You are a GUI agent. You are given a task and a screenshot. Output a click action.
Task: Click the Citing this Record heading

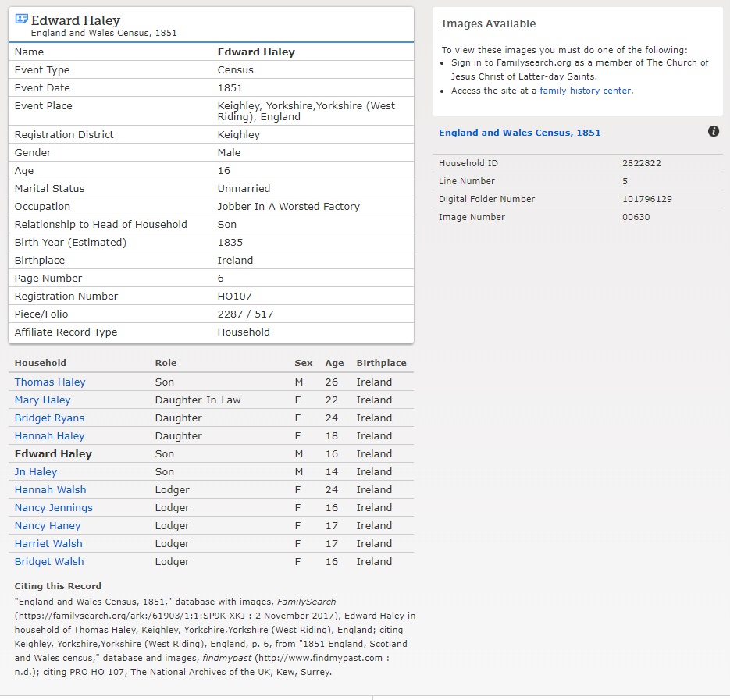[58, 586]
